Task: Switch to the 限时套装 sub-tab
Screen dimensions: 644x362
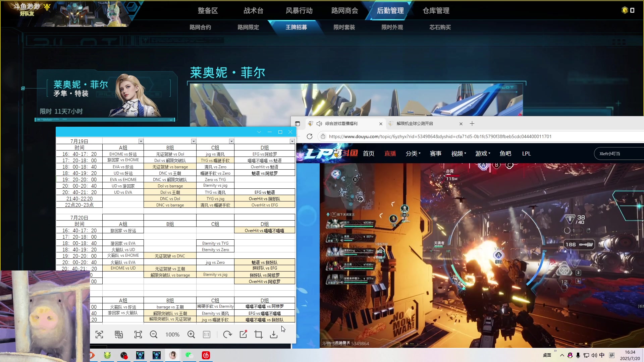Action: pos(344,27)
